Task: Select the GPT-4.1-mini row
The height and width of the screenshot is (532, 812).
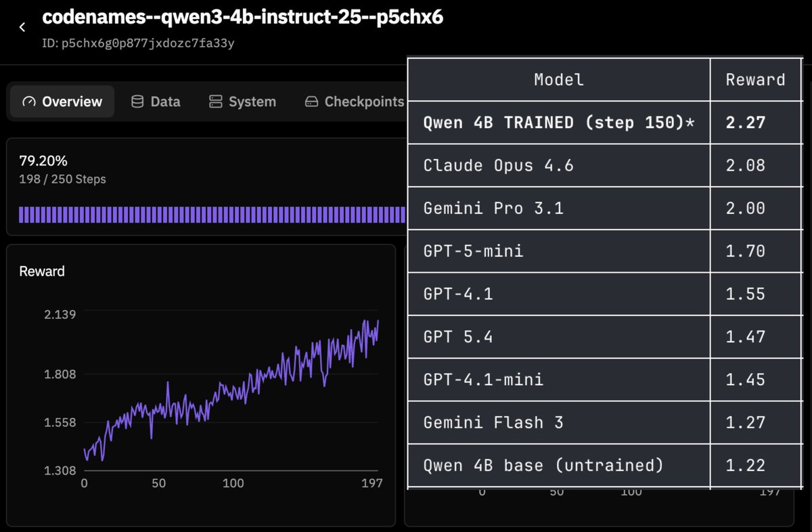Action: pos(604,380)
